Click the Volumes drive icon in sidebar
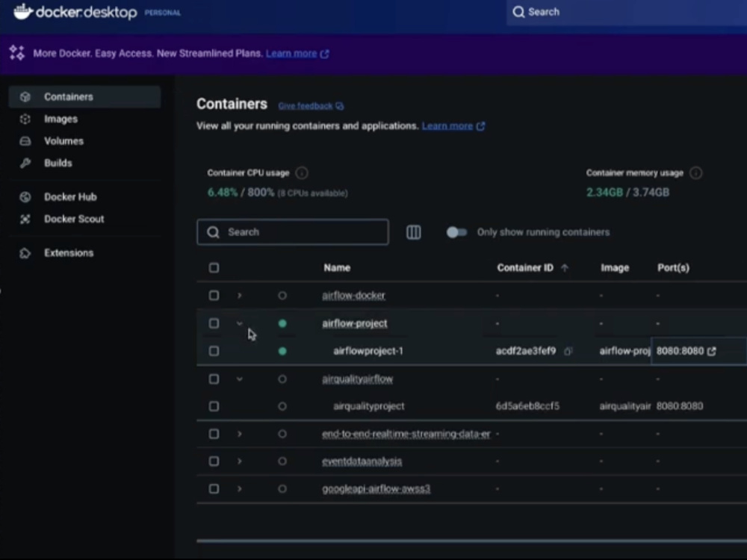The width and height of the screenshot is (747, 560). click(x=25, y=141)
